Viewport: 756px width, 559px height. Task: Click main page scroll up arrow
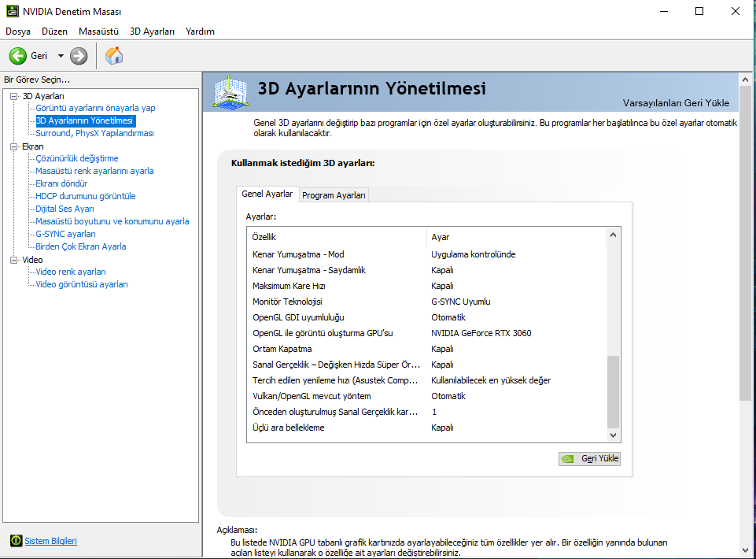pyautogui.click(x=746, y=80)
